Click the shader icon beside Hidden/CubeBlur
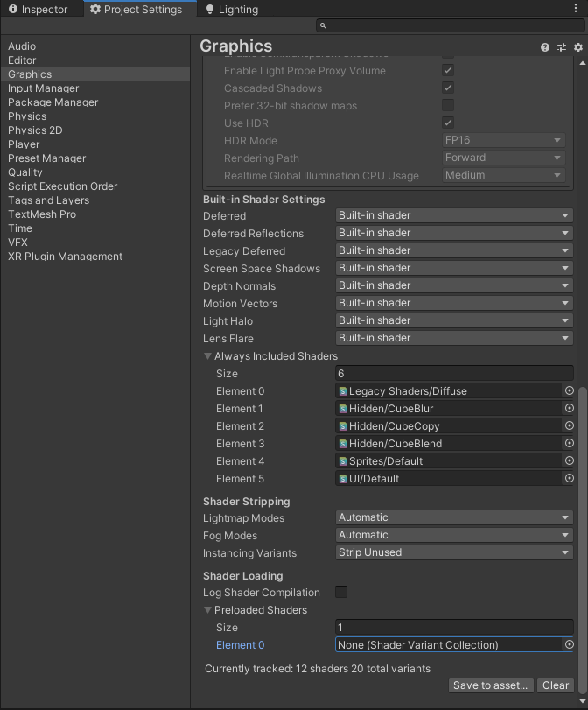 coord(343,409)
